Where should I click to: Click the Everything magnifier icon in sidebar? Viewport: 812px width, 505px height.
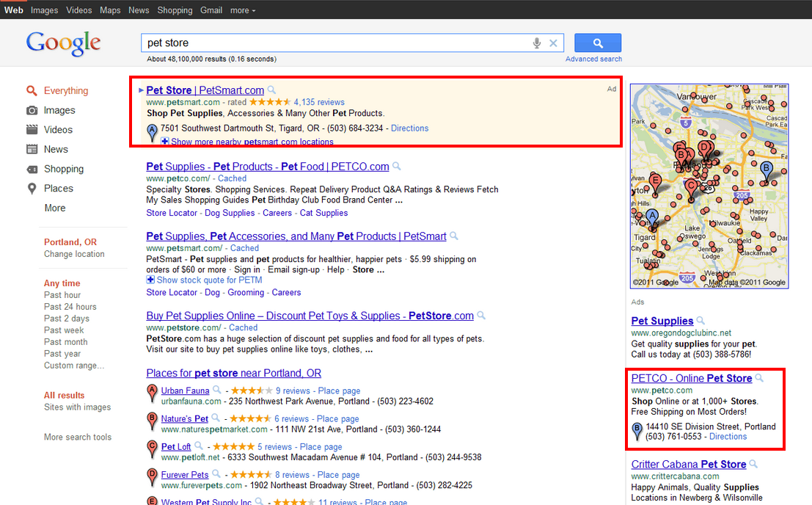point(32,90)
